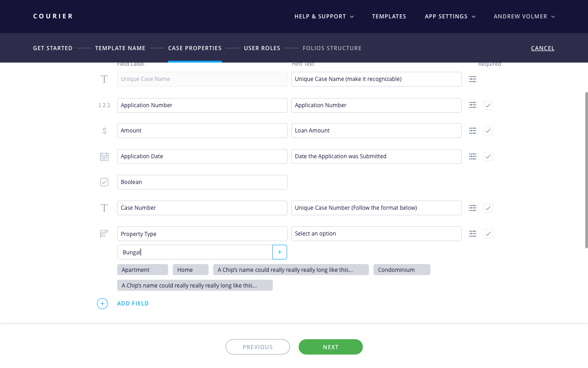This screenshot has width=588, height=368.
Task: Uncheck Required for Application Number
Action: point(488,105)
